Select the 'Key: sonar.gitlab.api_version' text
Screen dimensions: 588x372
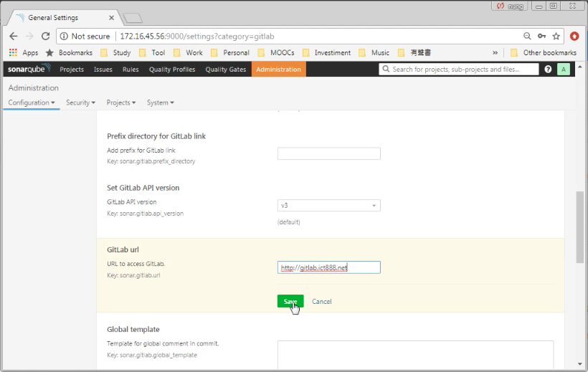[145, 214]
